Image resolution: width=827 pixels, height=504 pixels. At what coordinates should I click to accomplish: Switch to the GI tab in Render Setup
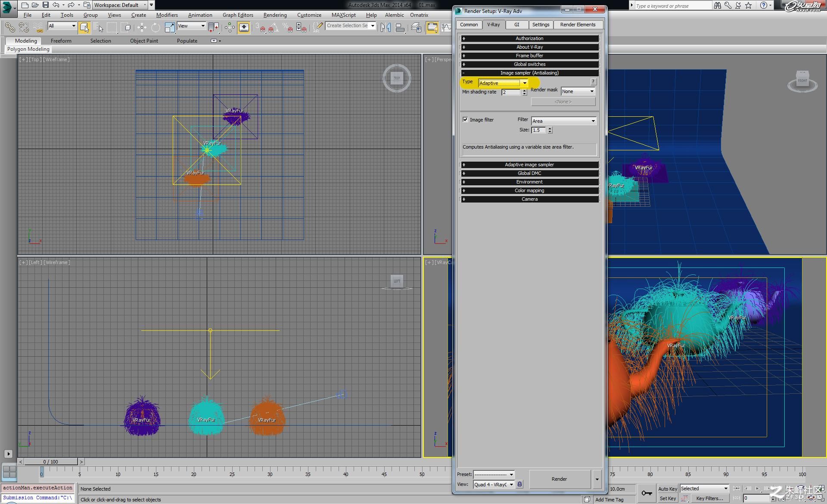point(516,25)
